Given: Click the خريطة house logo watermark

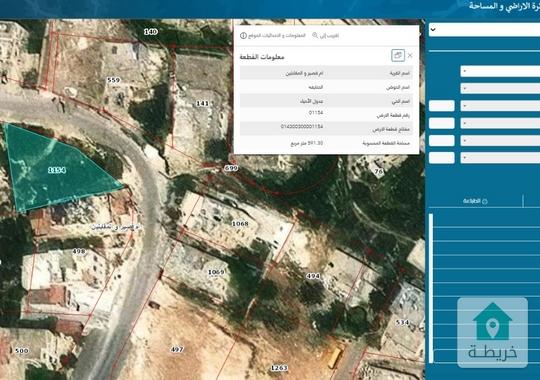Looking at the screenshot, I should point(492,332).
